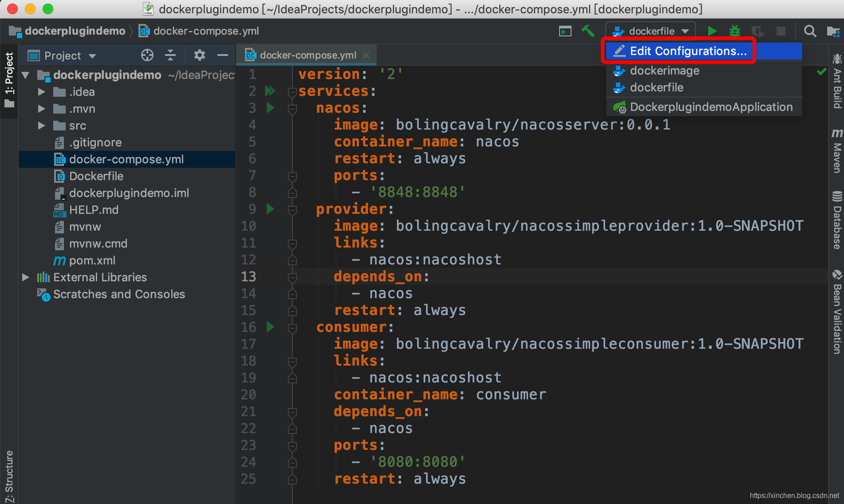Choose DockerplugindemoApplication configuration

pyautogui.click(x=711, y=107)
